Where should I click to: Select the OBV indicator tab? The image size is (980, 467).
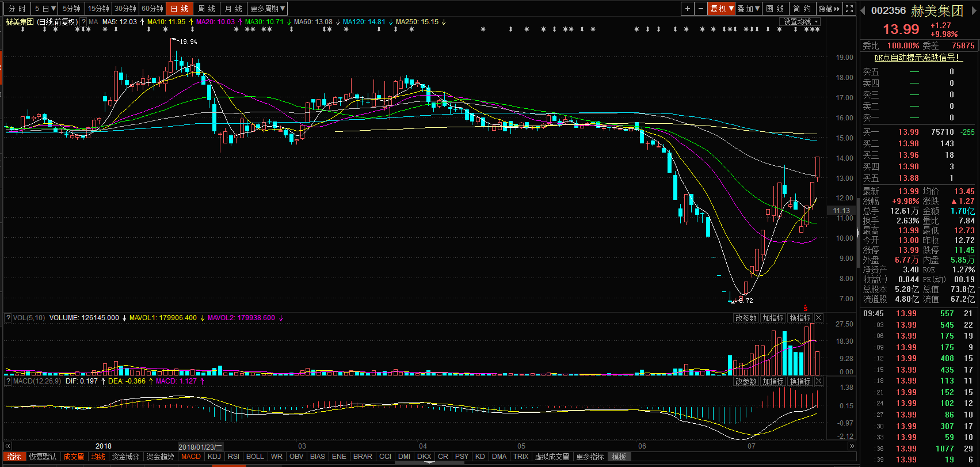point(296,457)
